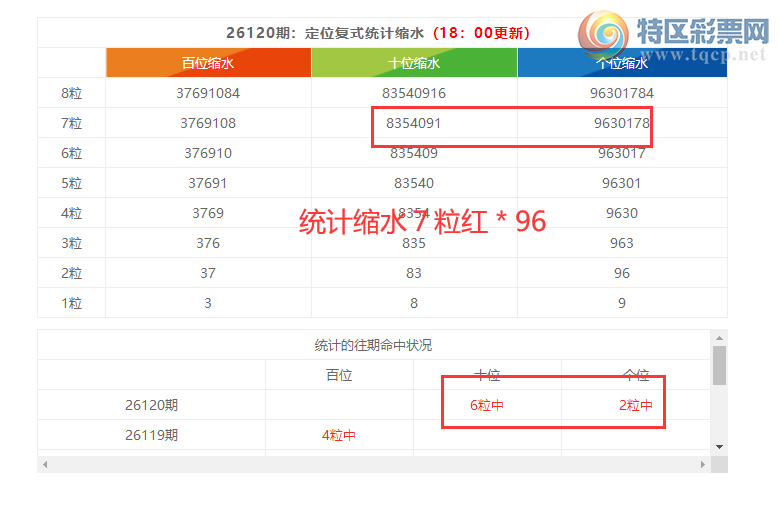This screenshot has width=779, height=523.
Task: Click cell value 9630
Action: [x=622, y=213]
